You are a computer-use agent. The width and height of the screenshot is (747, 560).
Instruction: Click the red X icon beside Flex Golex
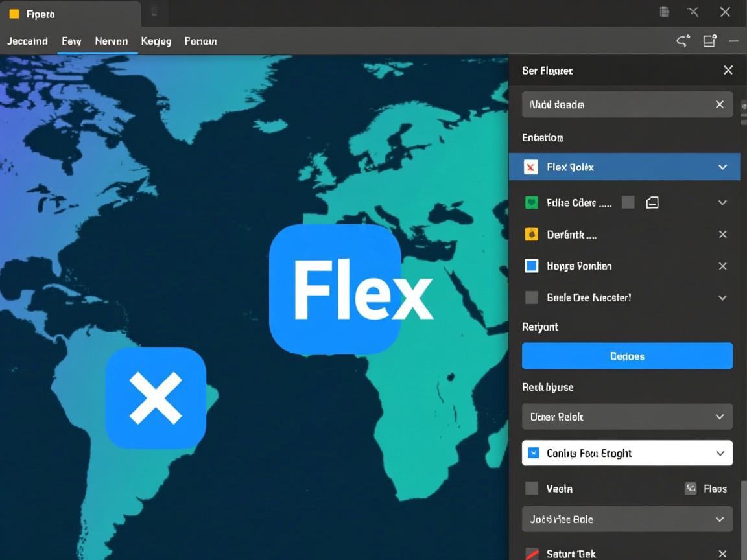tap(531, 167)
